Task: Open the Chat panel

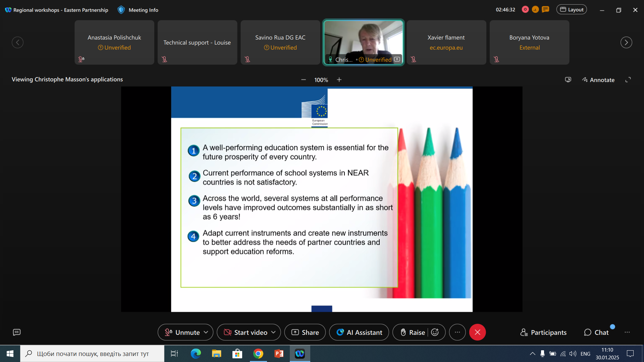Action: click(x=596, y=332)
